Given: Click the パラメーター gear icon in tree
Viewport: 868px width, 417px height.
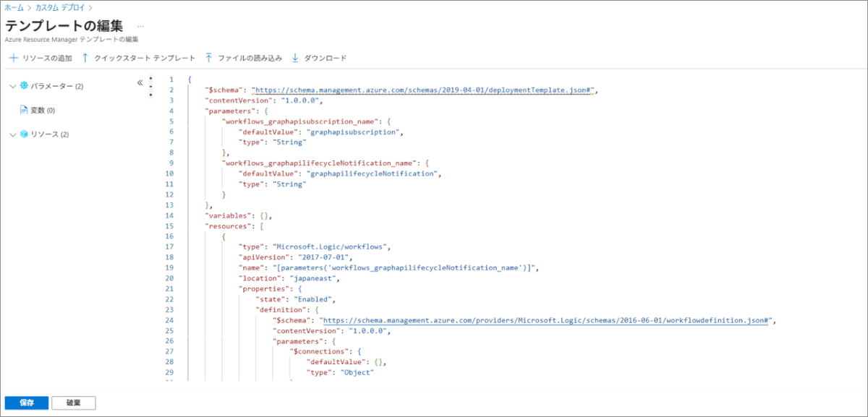Looking at the screenshot, I should click(24, 86).
